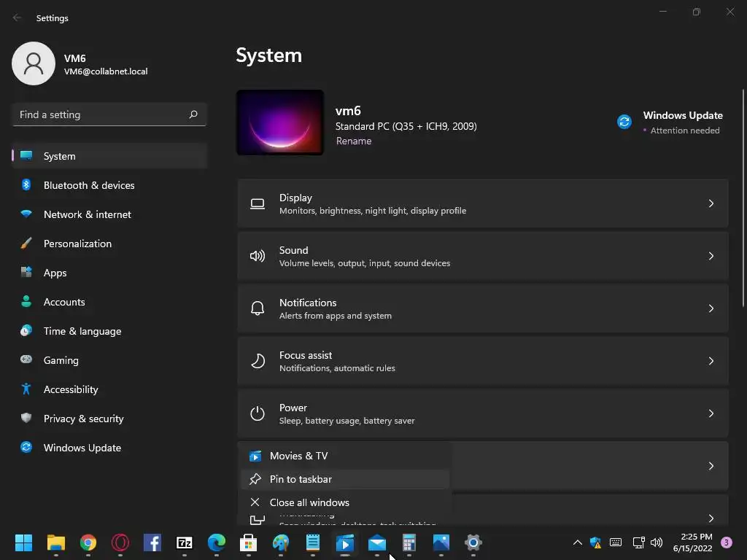Screen dimensions: 747x560
Task: Open Mail from the taskbar
Action: (x=377, y=542)
